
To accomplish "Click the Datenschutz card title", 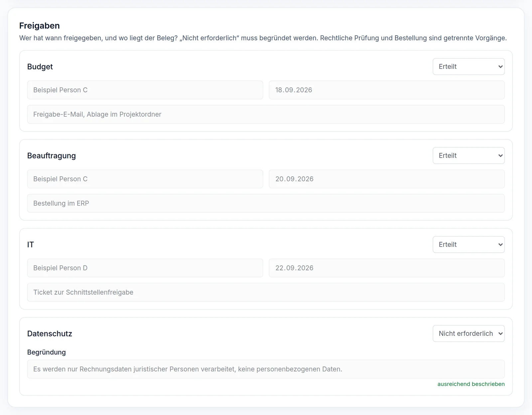I will pos(50,334).
